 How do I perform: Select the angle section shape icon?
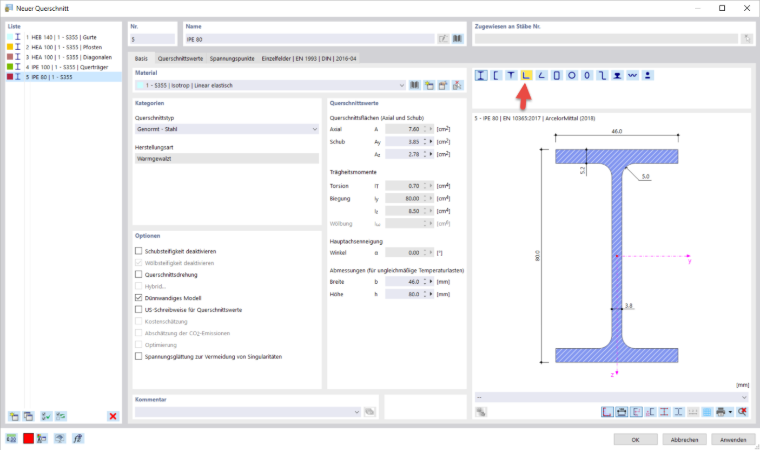click(x=541, y=75)
